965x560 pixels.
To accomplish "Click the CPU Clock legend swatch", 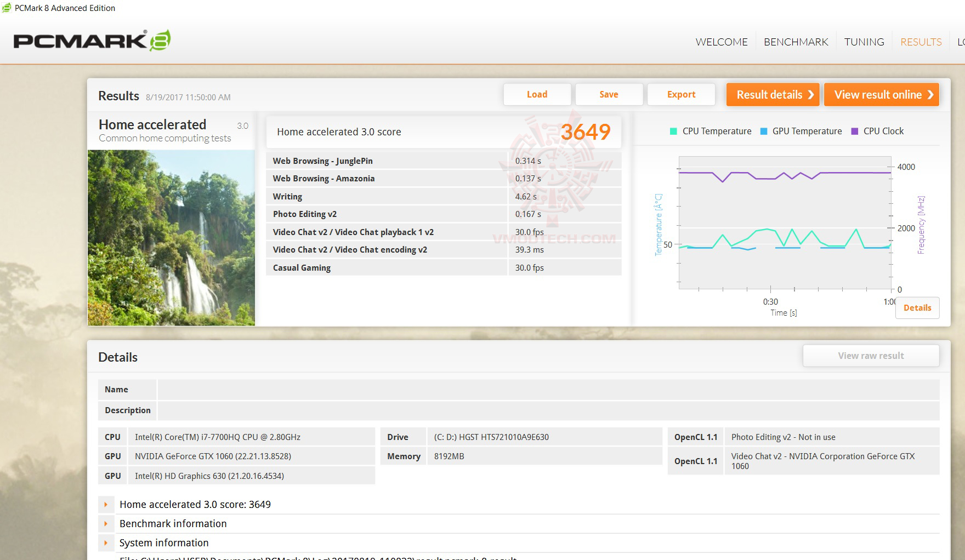I will pos(854,131).
